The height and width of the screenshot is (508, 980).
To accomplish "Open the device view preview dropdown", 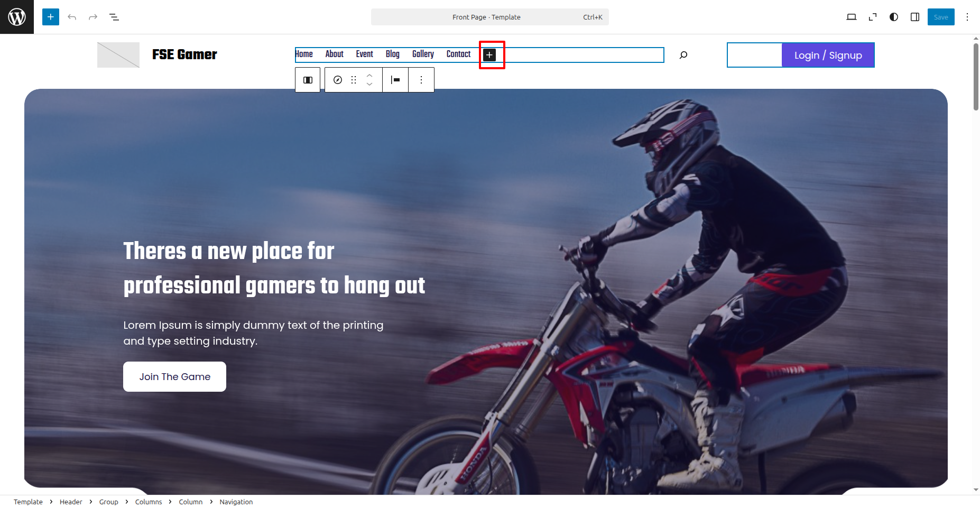I will click(851, 17).
